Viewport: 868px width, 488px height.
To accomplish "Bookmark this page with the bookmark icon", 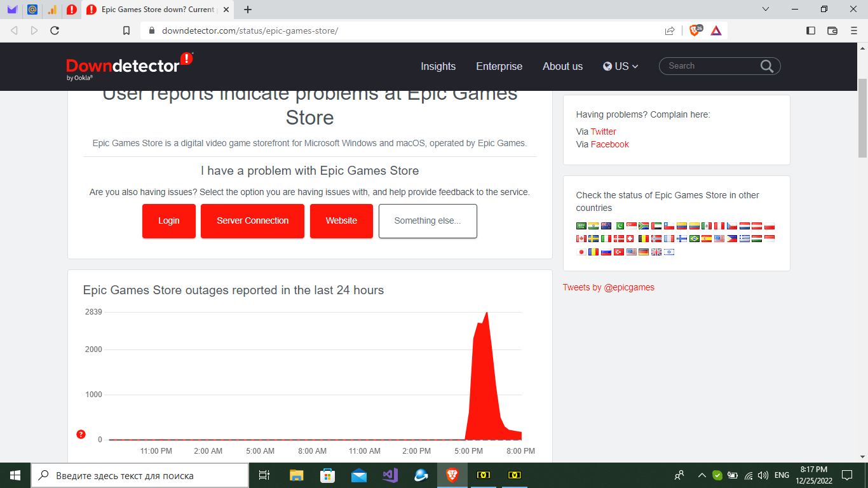I will pyautogui.click(x=126, y=30).
